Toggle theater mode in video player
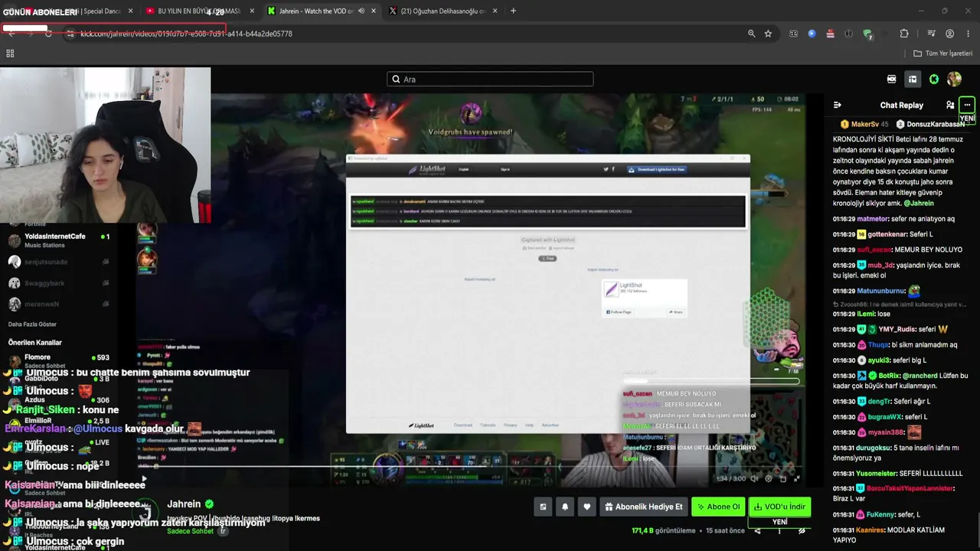Screen dimensions: 980x551 point(782,479)
